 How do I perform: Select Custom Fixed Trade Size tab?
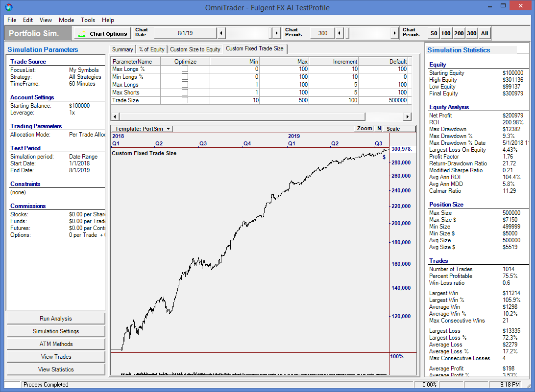255,49
